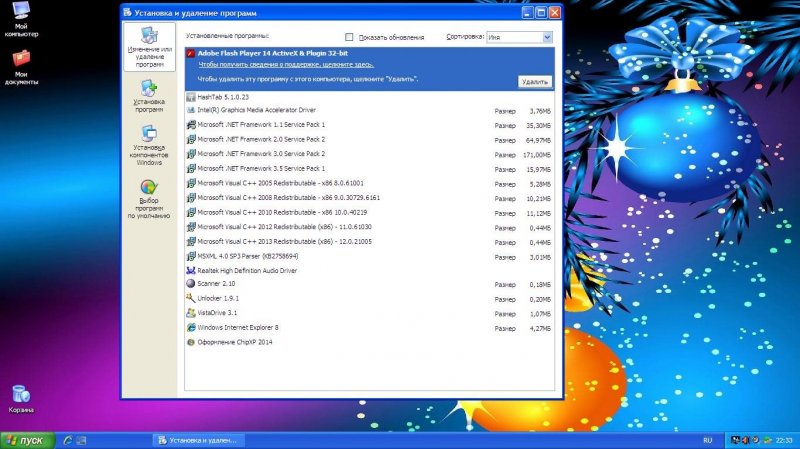Screen dimensions: 800x449
Task: Select Microsoft .NET Framework 3.0 Service Pack 2 row
Action: pyautogui.click(x=369, y=154)
